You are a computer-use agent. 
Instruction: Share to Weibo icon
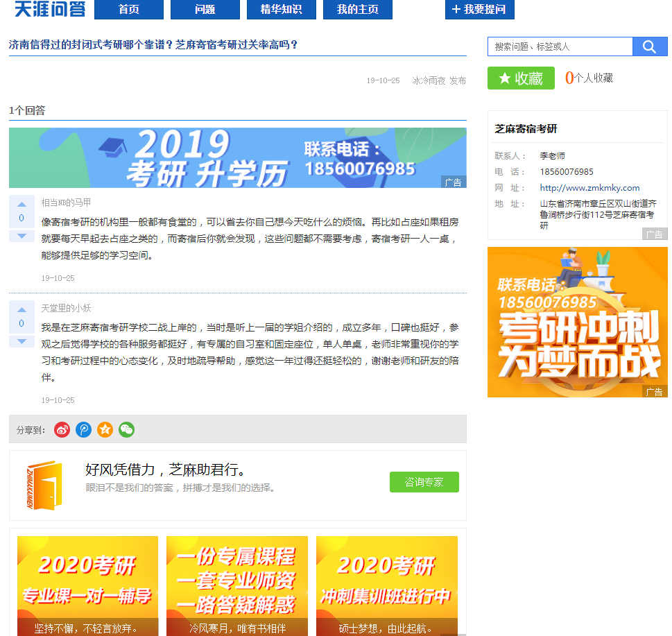62,429
